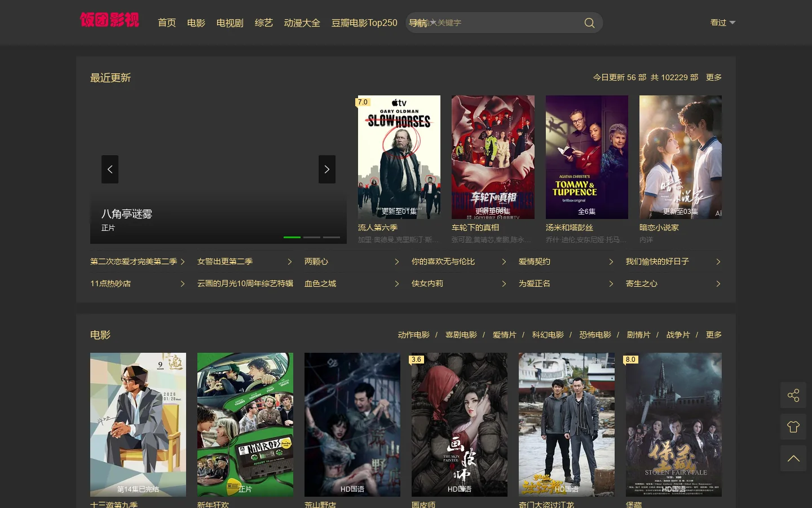Filter by 科幻电影 category
The height and width of the screenshot is (508, 812).
[548, 335]
